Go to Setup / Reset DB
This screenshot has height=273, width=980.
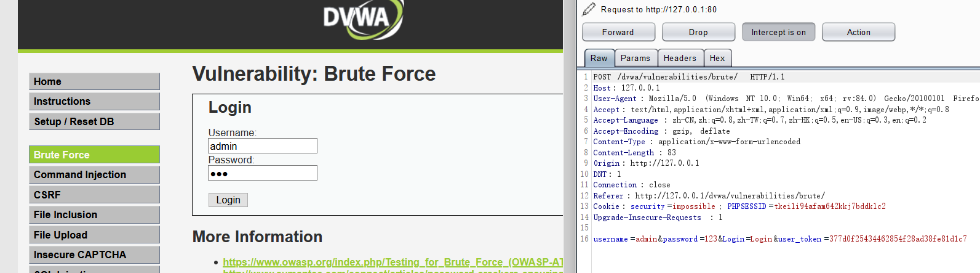tap(94, 121)
